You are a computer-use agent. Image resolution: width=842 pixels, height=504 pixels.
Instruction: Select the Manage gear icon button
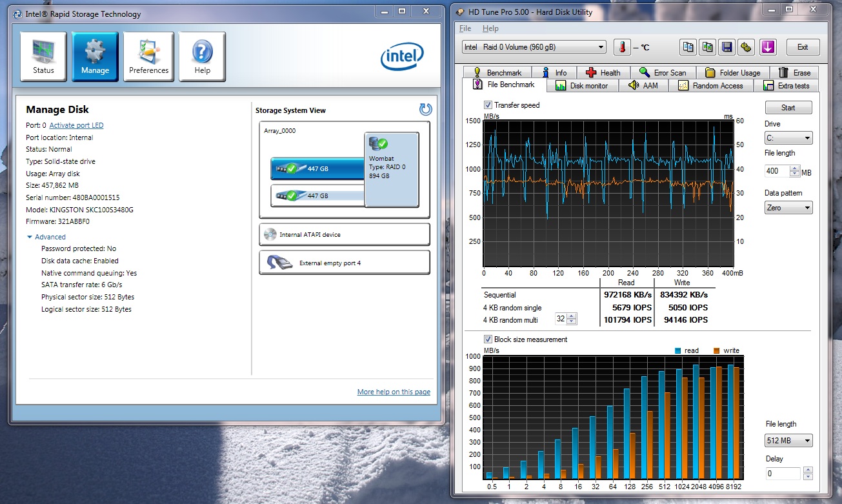(x=95, y=57)
